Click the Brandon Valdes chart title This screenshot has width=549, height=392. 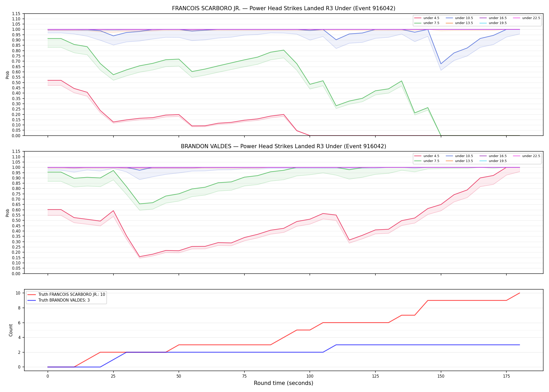[x=283, y=146]
